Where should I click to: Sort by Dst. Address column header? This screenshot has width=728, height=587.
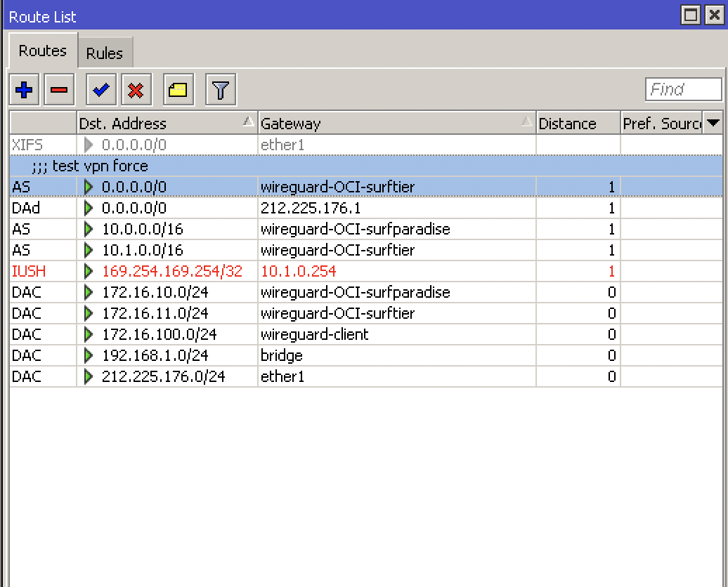(167, 123)
